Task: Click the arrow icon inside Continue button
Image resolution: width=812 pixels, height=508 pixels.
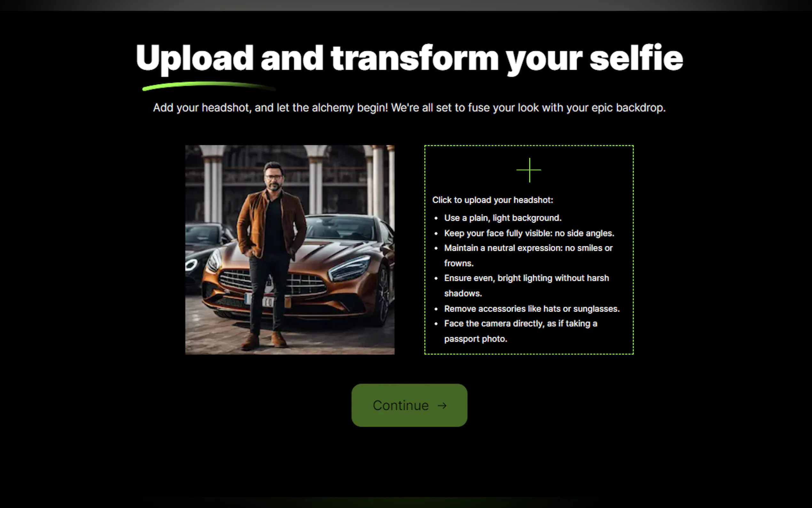Action: click(x=442, y=406)
